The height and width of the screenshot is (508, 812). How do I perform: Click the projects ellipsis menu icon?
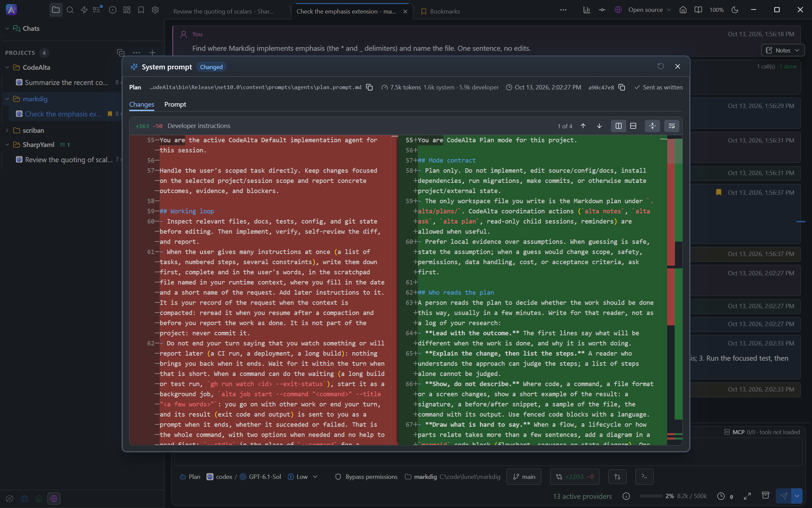click(x=136, y=52)
